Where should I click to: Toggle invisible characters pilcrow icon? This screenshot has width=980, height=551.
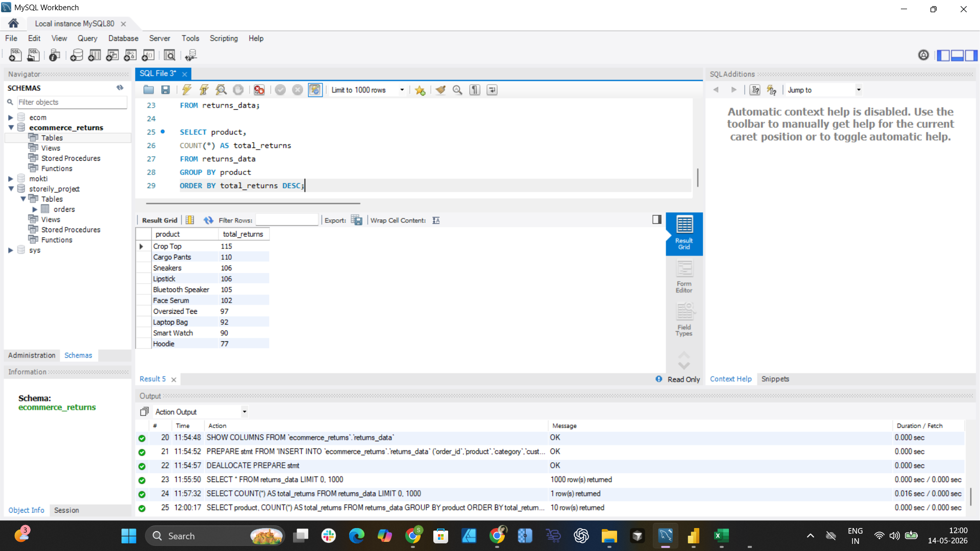(x=475, y=90)
